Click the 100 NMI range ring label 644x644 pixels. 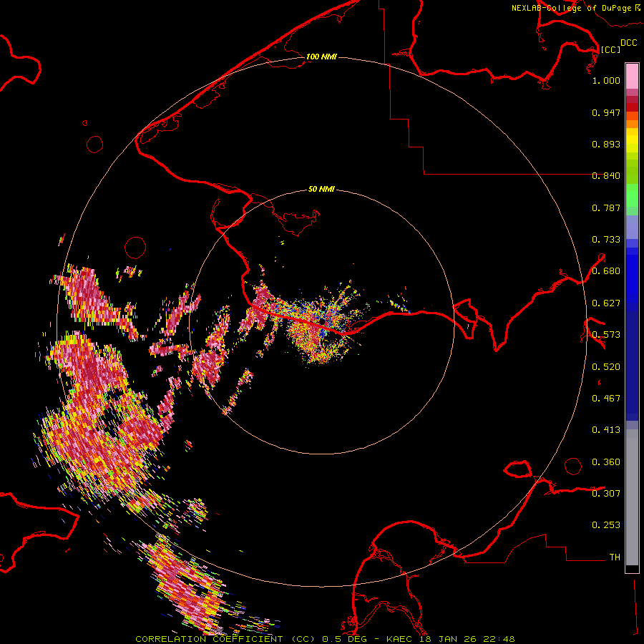click(x=321, y=57)
